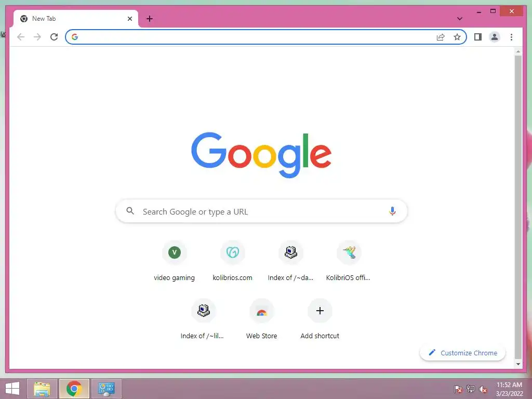
Task: Click the Action Center flag tray icon
Action: 458,389
